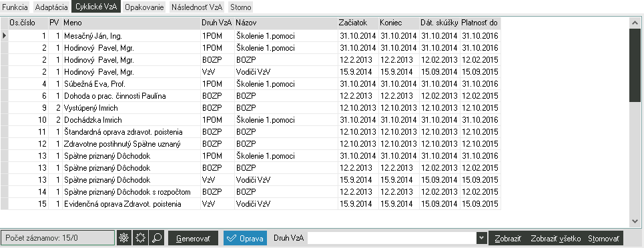Select Zdravotne postihnutý Spätne uznaný cell
The height and width of the screenshot is (248, 644).
tap(131, 144)
